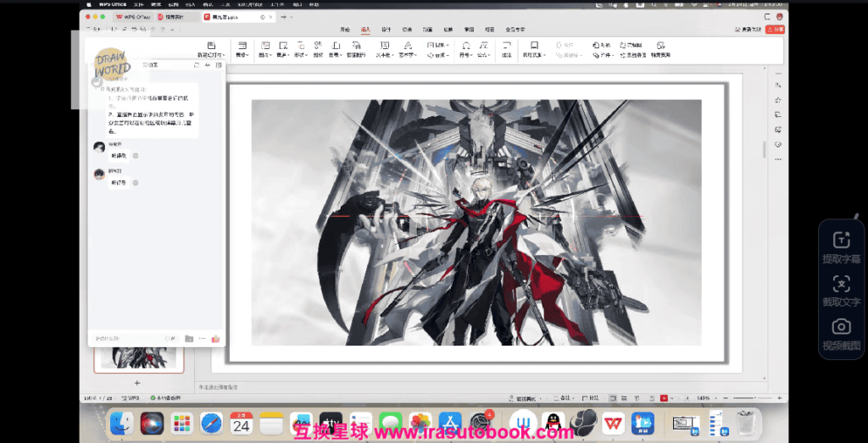
Task: Switch to Slide Sorter view in status bar
Action: tap(625, 398)
